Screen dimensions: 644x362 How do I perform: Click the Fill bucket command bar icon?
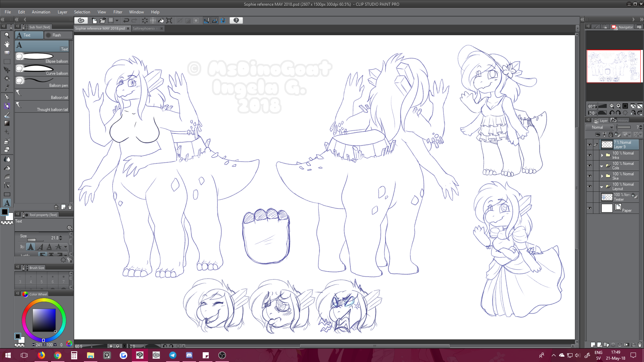[161, 20]
